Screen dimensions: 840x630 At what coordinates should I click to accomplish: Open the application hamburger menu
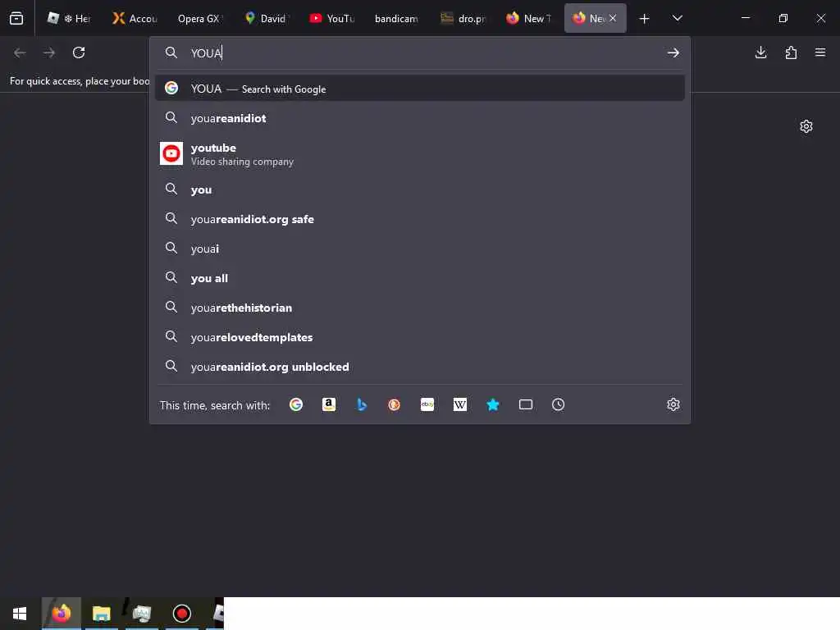click(x=820, y=52)
